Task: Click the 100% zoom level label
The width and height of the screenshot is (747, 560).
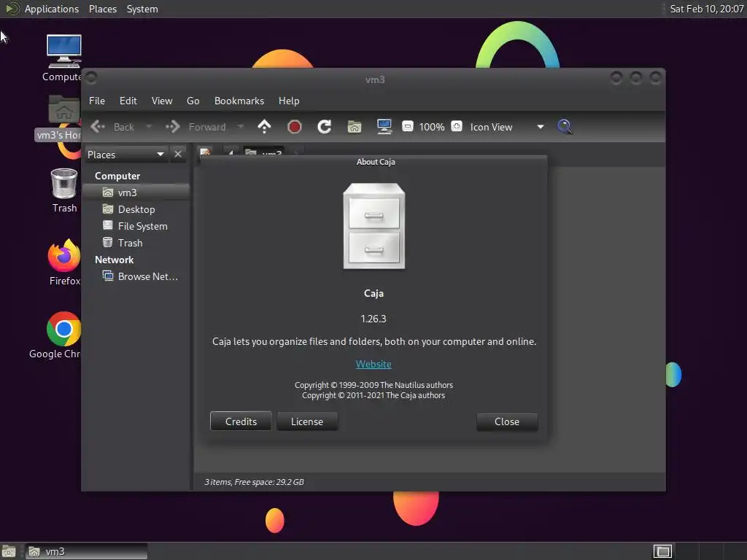Action: [x=432, y=127]
